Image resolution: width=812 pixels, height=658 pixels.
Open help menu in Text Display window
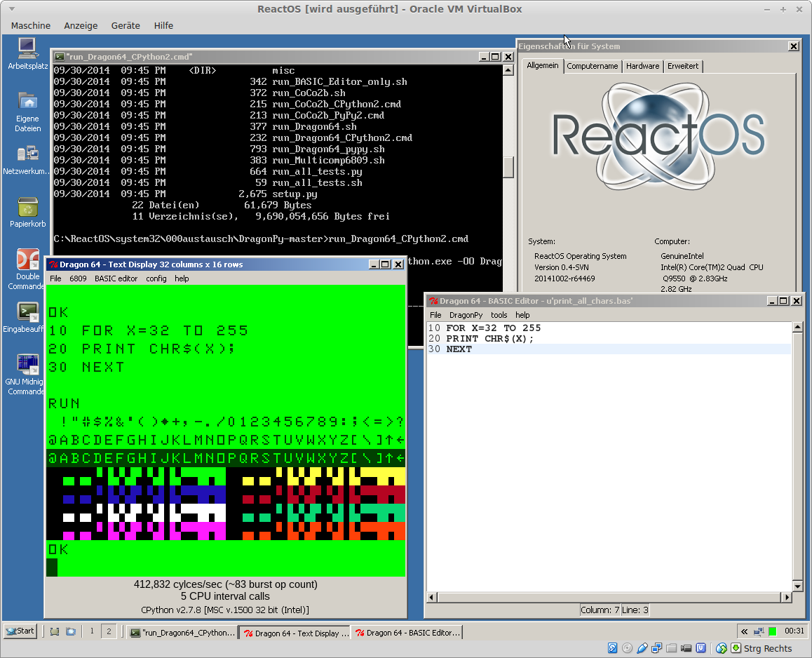click(182, 278)
